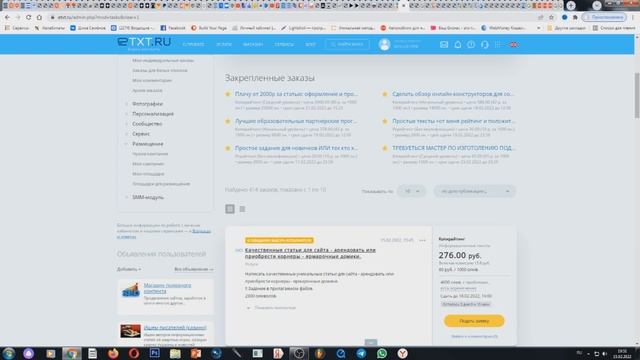This screenshot has height=360, width=640.
Task: Expand the SMM-модуль sidebar section
Action: pos(148,197)
